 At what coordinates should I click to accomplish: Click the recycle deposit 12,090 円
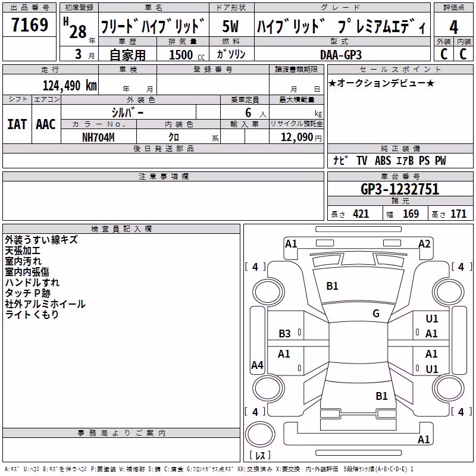pos(301,137)
